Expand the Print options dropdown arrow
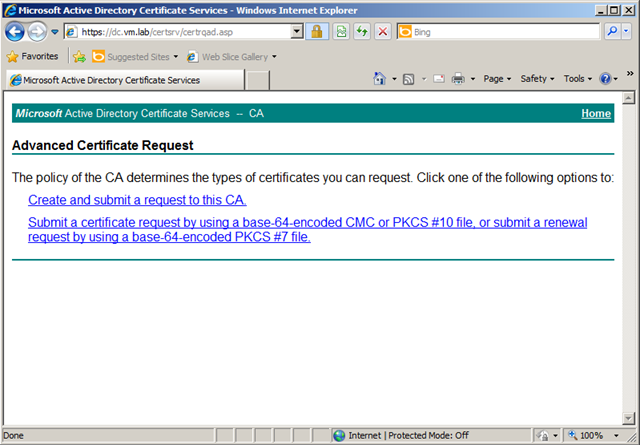640x445 pixels. (x=473, y=79)
